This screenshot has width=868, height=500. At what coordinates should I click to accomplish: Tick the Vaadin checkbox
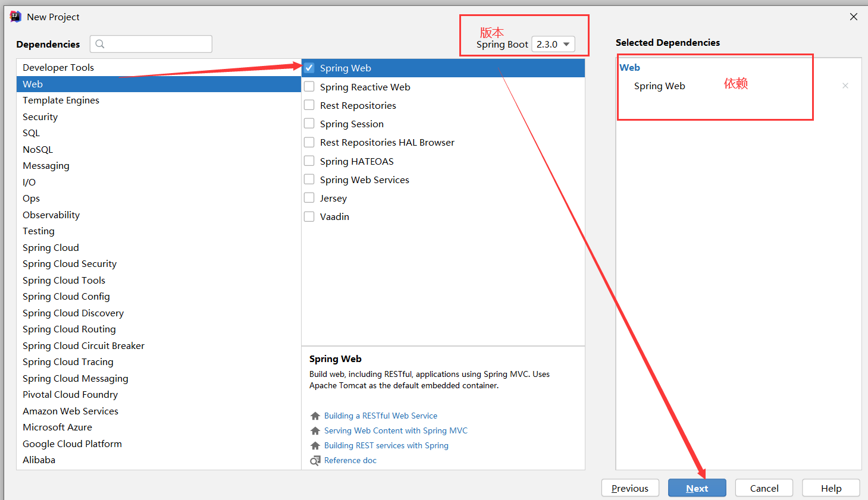click(x=309, y=216)
